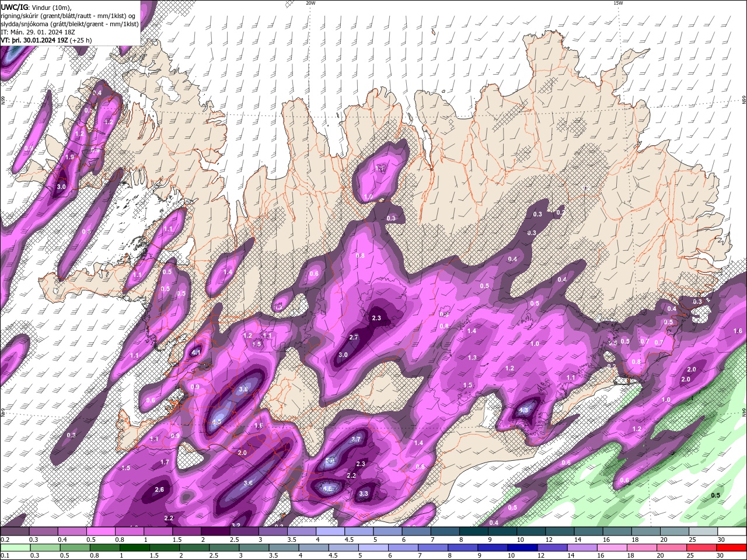Click the 'Vindur (10m)' text in the header
This screenshot has height=560, width=747.
pyautogui.click(x=51, y=7)
